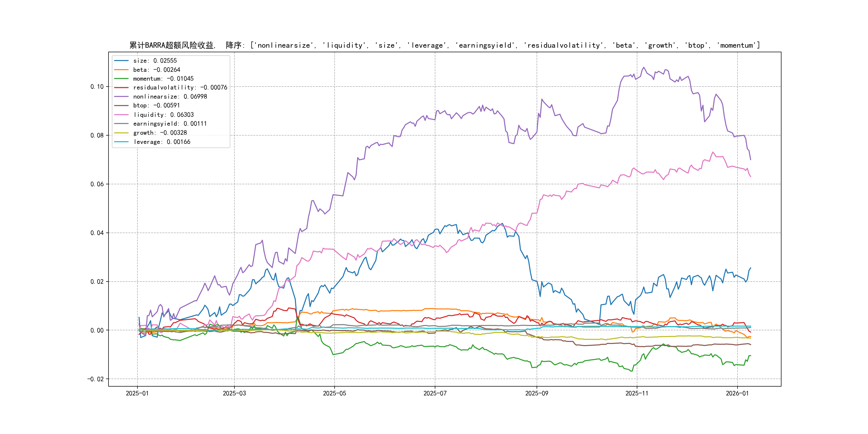Click the earningsyield: 0.00111 legend text

pos(170,124)
